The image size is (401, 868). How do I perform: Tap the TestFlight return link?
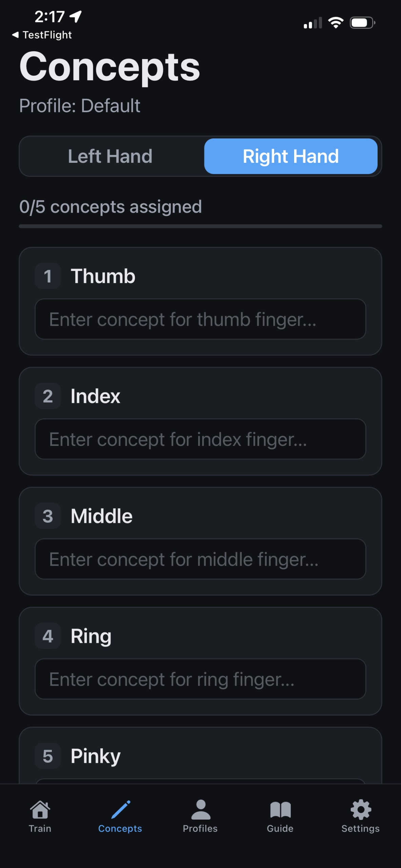tap(47, 35)
